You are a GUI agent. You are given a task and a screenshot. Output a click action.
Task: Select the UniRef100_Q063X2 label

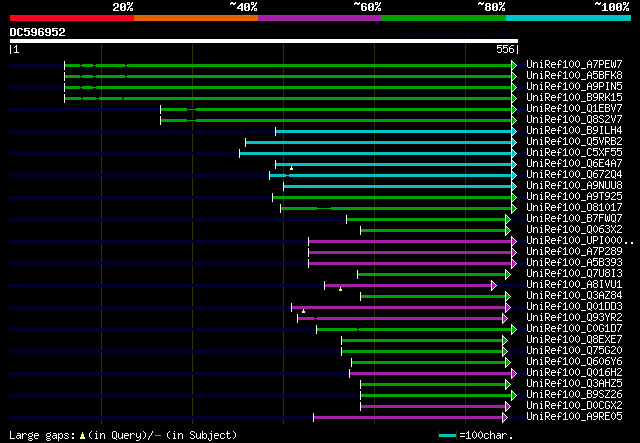point(574,230)
